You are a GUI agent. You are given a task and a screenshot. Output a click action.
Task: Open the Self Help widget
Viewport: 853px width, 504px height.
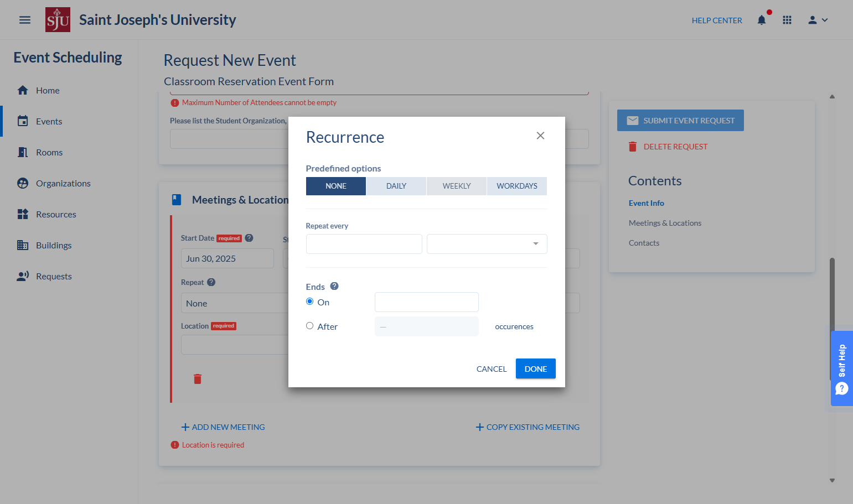click(842, 368)
